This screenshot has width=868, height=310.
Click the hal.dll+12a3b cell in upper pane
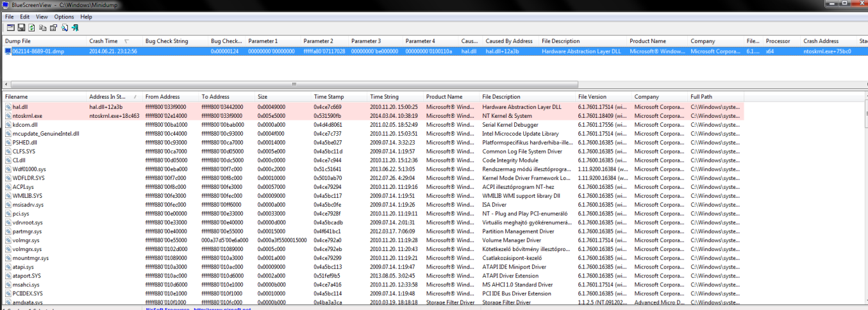click(503, 51)
